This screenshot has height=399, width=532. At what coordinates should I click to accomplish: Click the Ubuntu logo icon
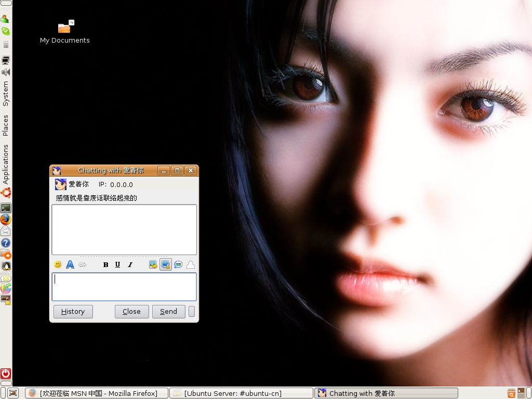6,193
